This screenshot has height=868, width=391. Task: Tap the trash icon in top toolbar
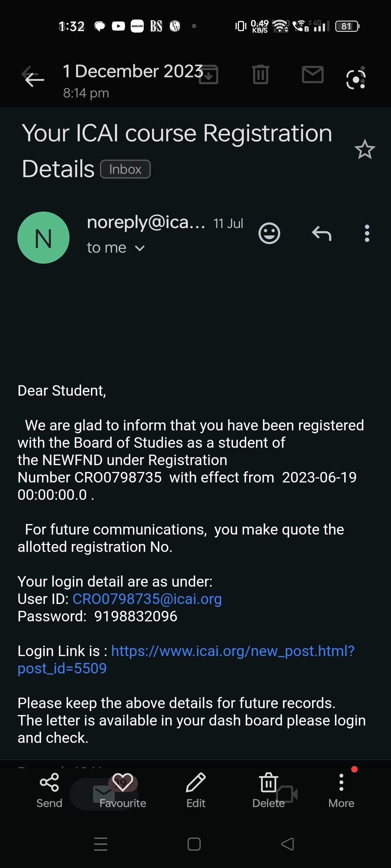pyautogui.click(x=260, y=75)
